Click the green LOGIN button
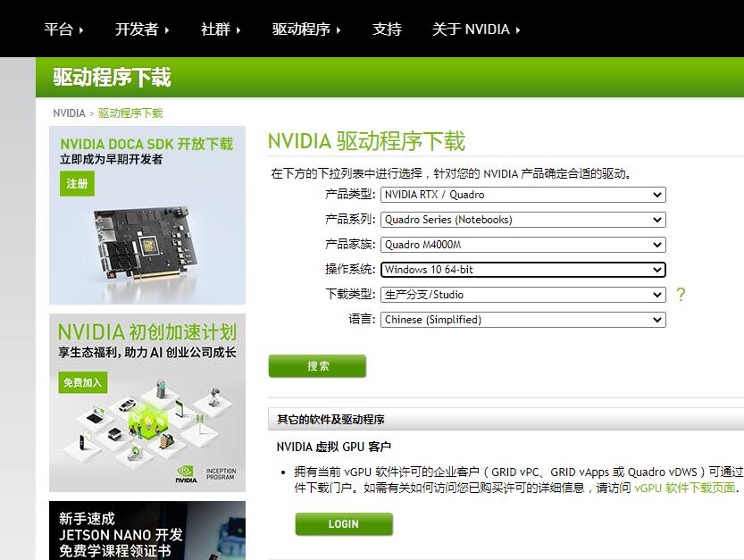Viewport: 744px width, 560px height. 344,524
